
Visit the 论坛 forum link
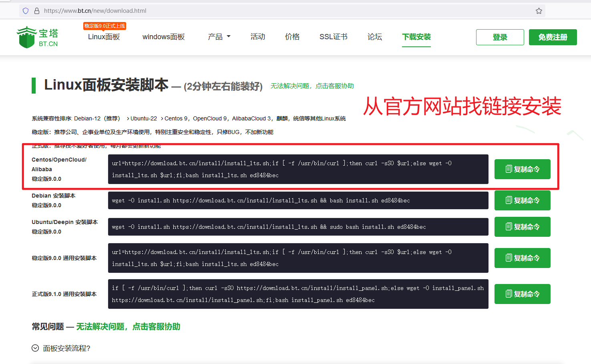(x=375, y=37)
